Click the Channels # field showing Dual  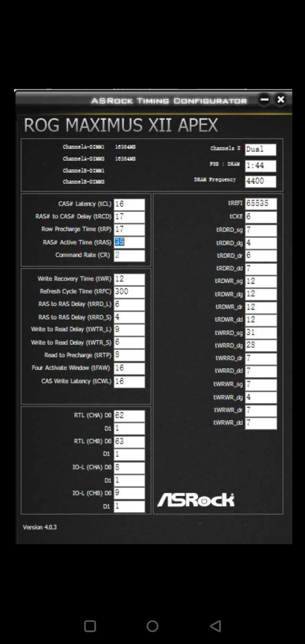pos(261,149)
